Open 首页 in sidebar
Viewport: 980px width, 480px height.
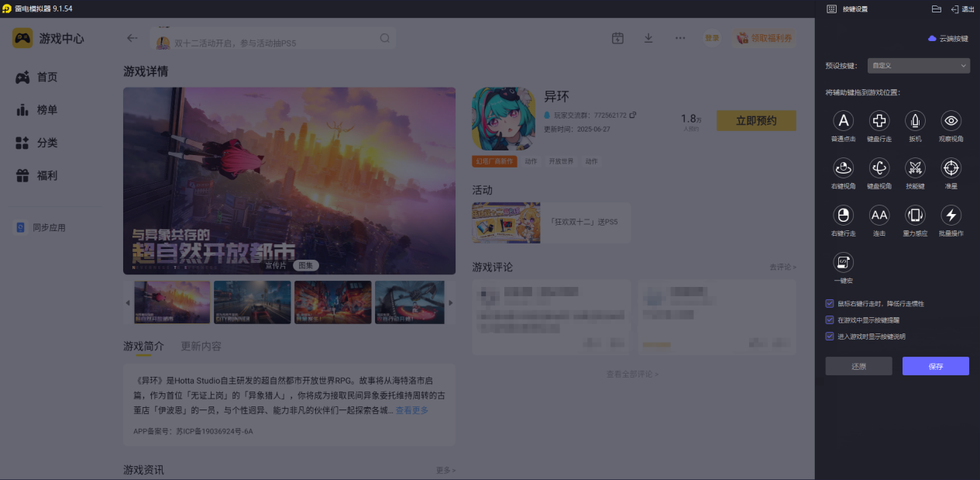(36, 77)
